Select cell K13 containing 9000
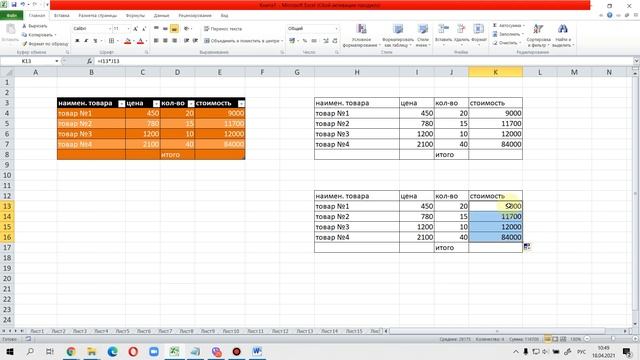640x360 pixels. [x=496, y=206]
